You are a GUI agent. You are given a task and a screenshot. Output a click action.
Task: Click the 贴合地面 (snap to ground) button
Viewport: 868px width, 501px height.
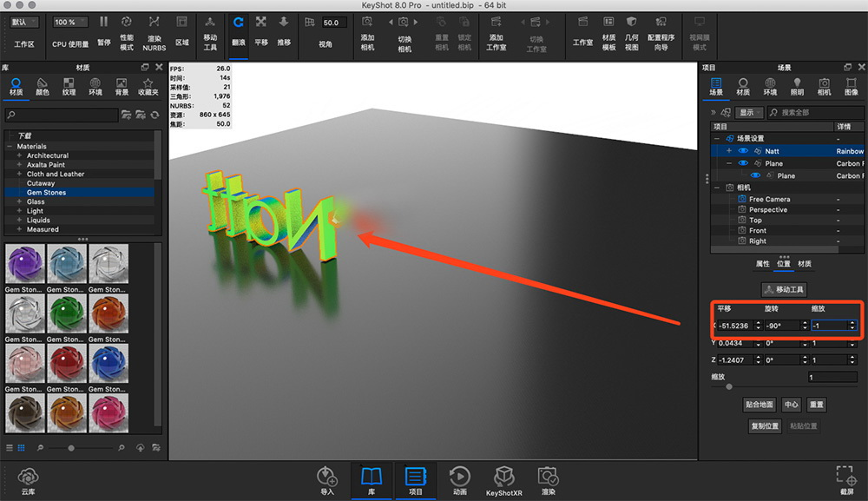tap(759, 405)
